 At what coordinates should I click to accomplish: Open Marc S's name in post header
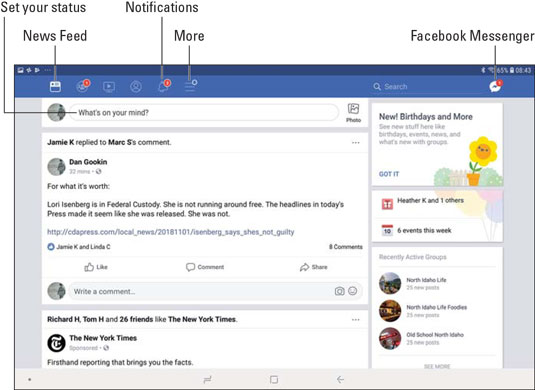(120, 142)
